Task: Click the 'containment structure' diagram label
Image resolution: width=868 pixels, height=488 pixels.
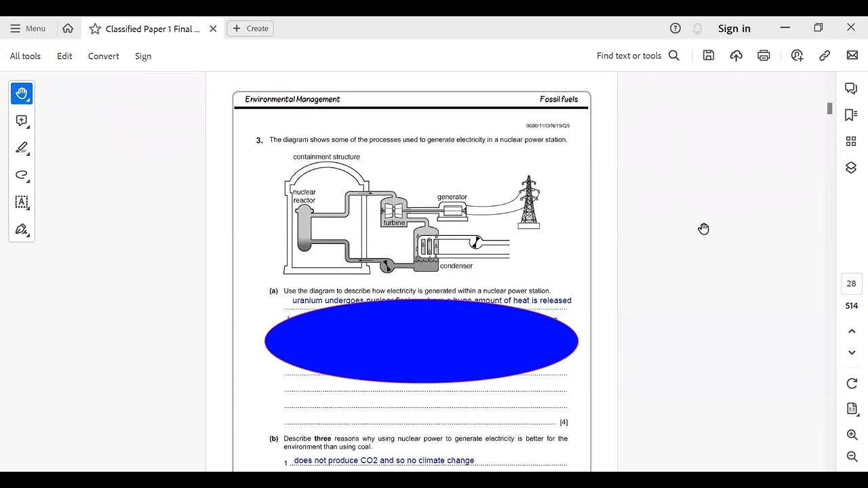Action: 326,157
